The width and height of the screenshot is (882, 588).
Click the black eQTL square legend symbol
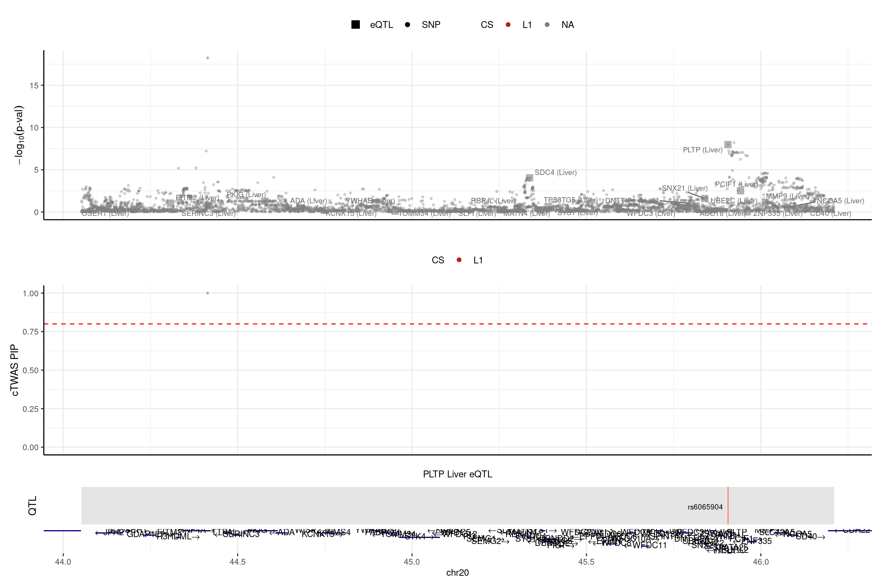tap(355, 25)
